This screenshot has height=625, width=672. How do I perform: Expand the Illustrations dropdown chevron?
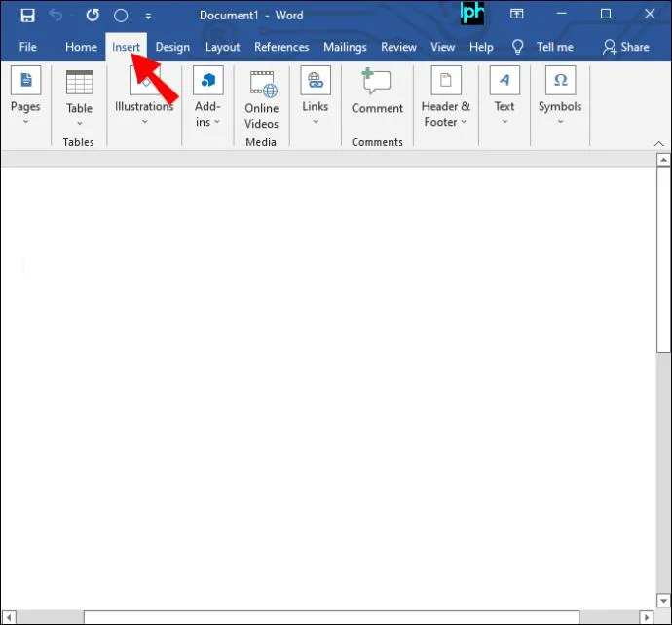[x=145, y=122]
